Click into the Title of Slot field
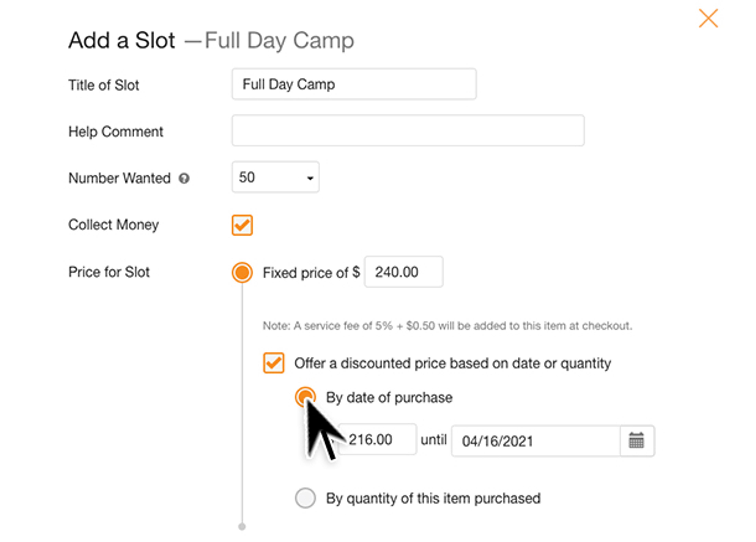 [354, 84]
